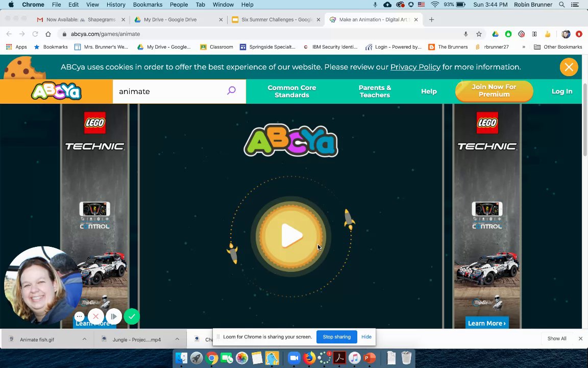Open the Privacy Policy link
This screenshot has width=588, height=368.
[415, 67]
